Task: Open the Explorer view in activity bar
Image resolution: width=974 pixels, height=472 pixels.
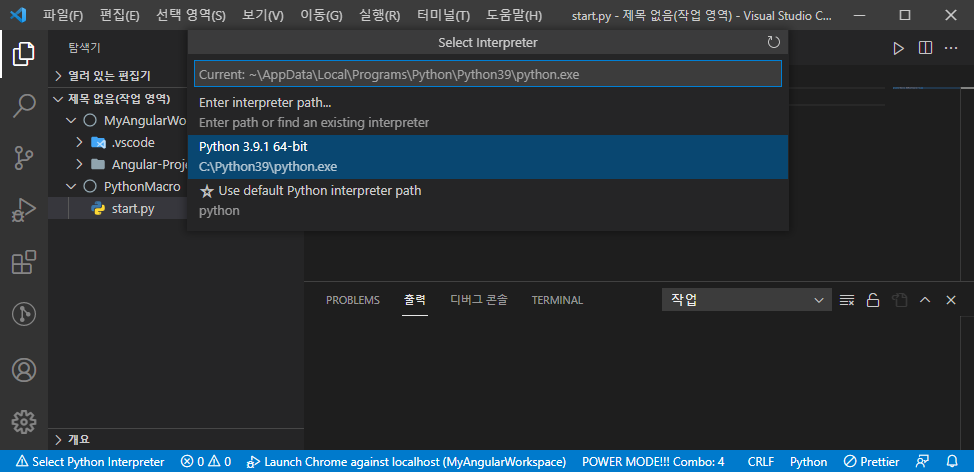Action: pyautogui.click(x=24, y=54)
